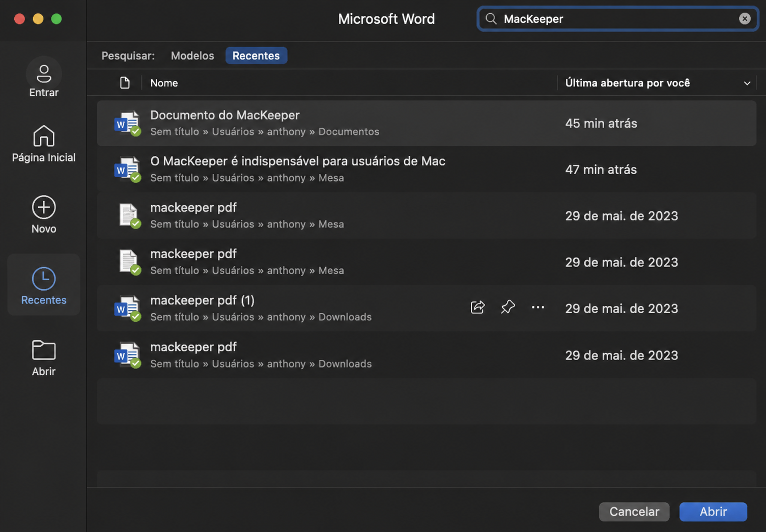Sort by Última abertura por você column

click(x=627, y=82)
